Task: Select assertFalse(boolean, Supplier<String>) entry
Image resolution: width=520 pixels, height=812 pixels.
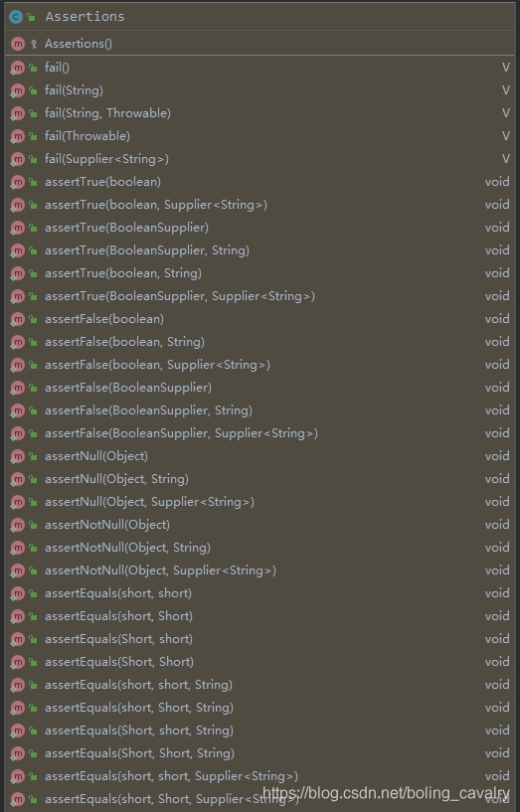Action: coord(260,365)
